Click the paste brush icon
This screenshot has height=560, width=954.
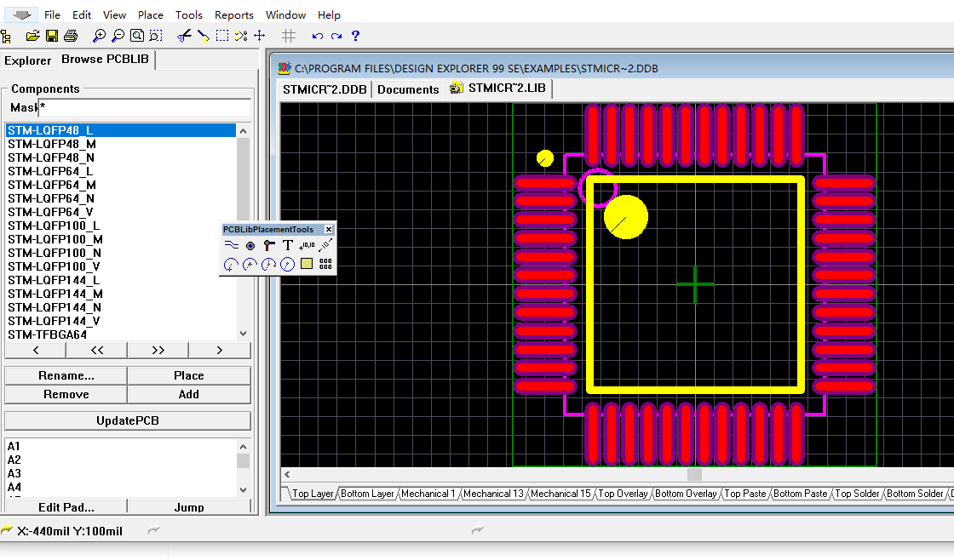pyautogui.click(x=204, y=36)
